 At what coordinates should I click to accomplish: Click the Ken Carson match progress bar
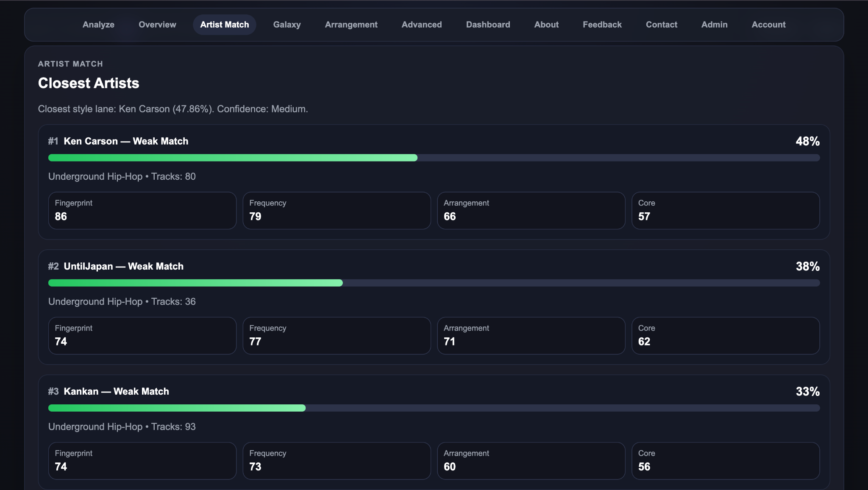point(434,158)
